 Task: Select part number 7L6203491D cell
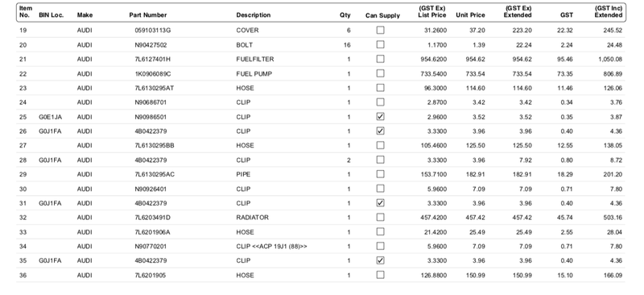point(152,218)
